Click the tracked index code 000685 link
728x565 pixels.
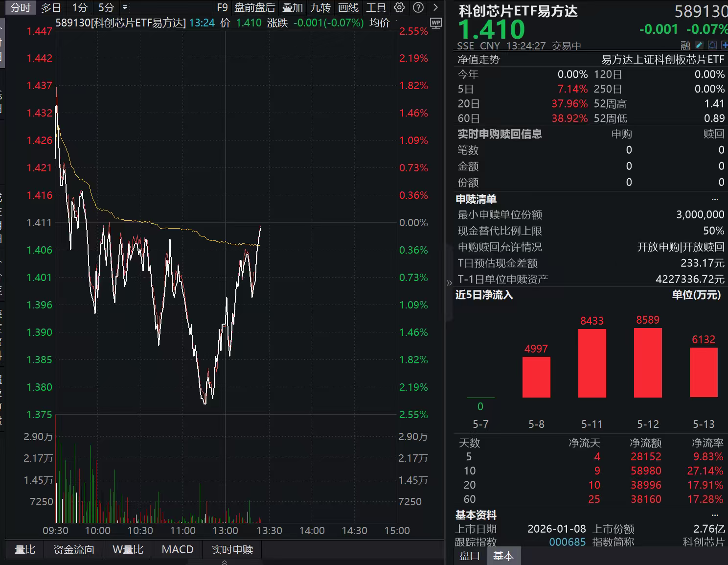pos(567,542)
